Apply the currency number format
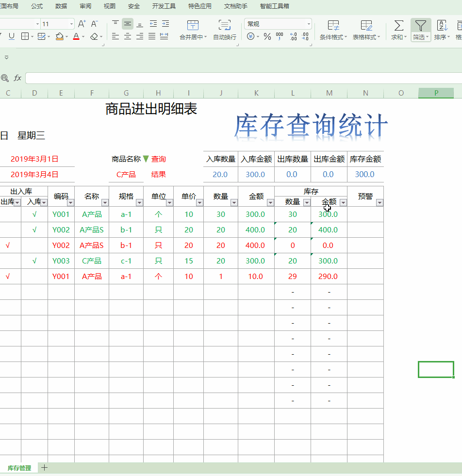This screenshot has width=462, height=476. pos(251,37)
